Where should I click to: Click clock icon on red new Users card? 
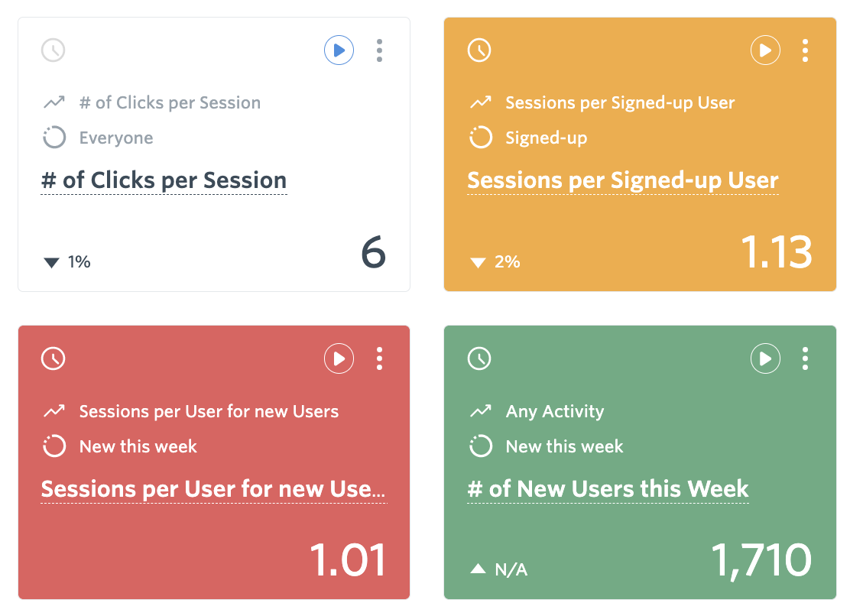pyautogui.click(x=53, y=358)
